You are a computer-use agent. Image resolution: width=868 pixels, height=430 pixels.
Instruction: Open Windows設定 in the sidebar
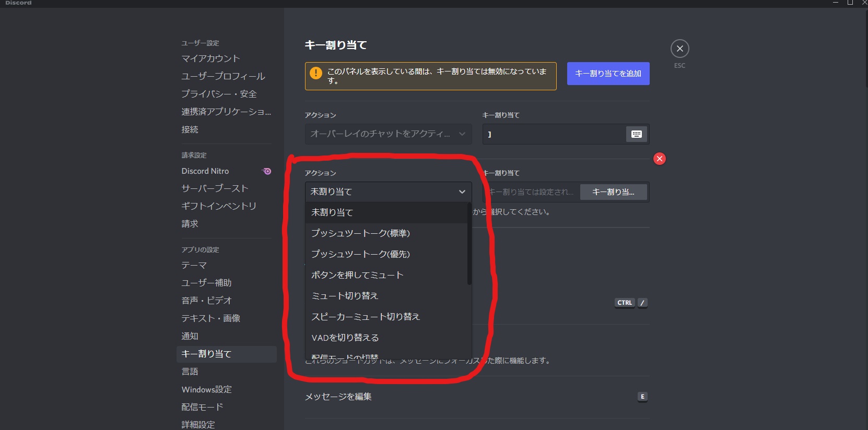206,389
